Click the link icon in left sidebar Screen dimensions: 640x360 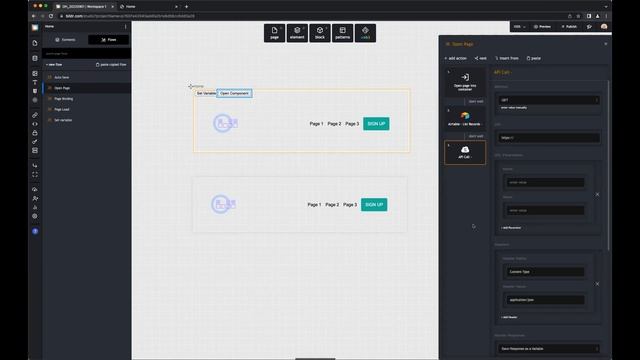coord(35,115)
